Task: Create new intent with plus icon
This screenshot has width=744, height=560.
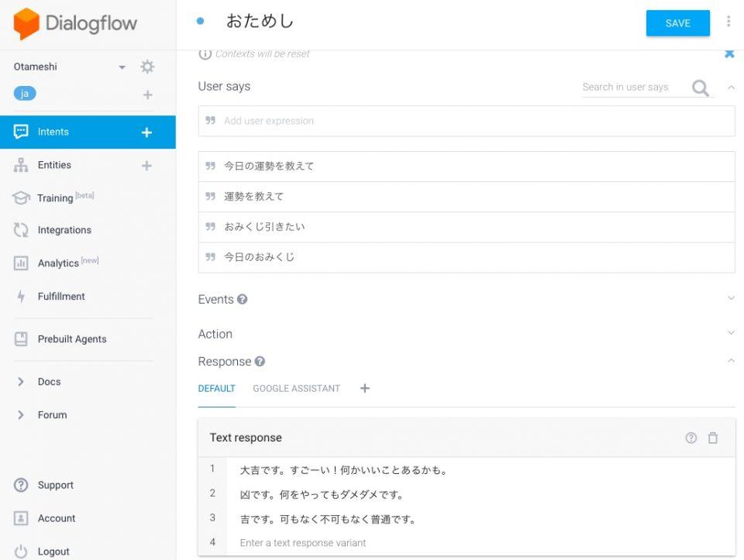Action: coord(146,132)
